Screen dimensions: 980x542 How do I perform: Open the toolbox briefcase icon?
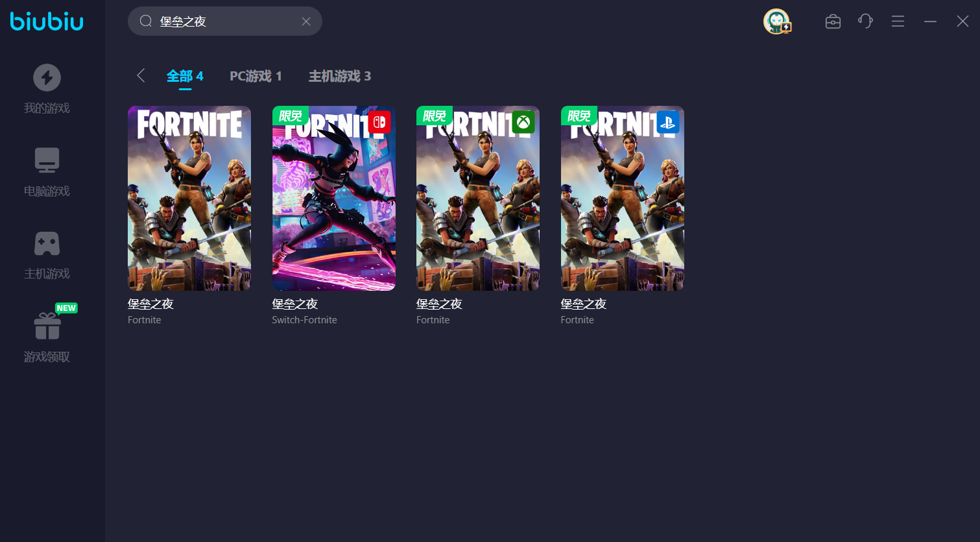833,21
